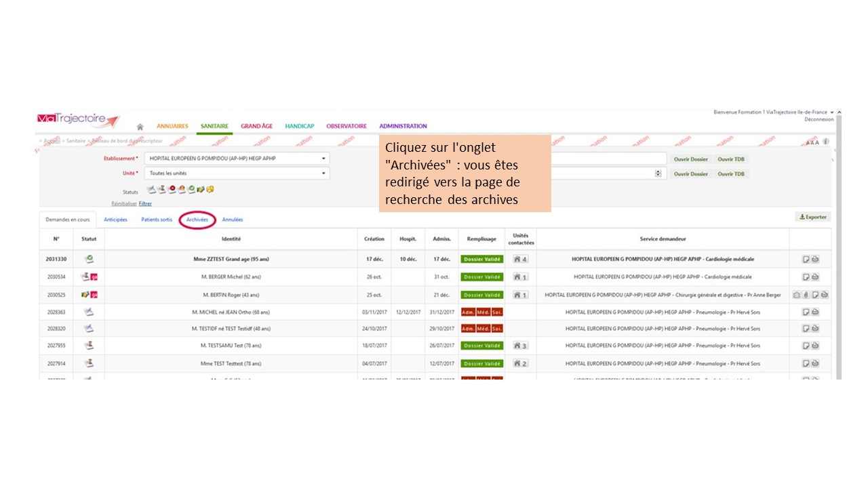The width and height of the screenshot is (868, 488).
Task: Click print icon in row 2031330
Action: [x=815, y=259]
